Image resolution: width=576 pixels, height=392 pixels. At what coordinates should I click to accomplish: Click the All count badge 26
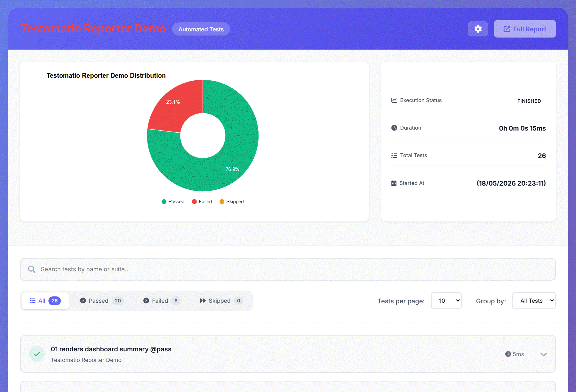point(54,301)
